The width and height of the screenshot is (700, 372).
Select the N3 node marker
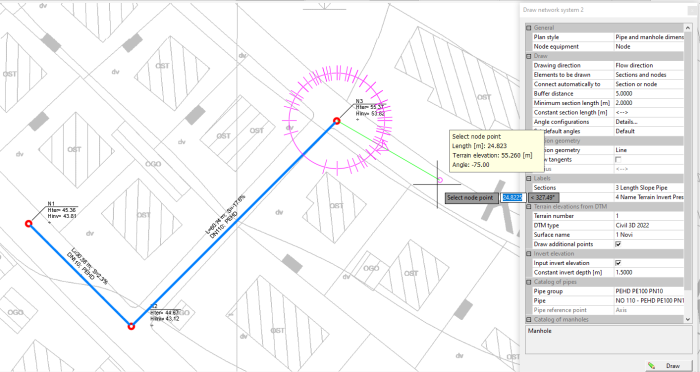(337, 121)
